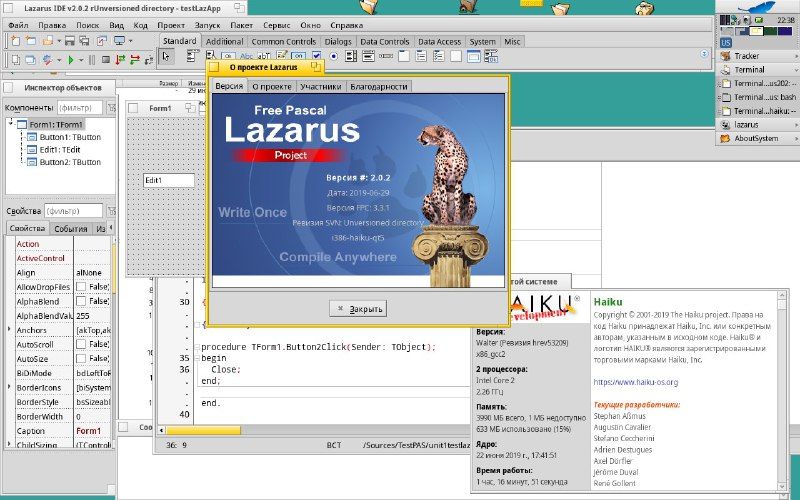Expand the Anchors property node
This screenshot has width=800, height=500.
click(9, 330)
